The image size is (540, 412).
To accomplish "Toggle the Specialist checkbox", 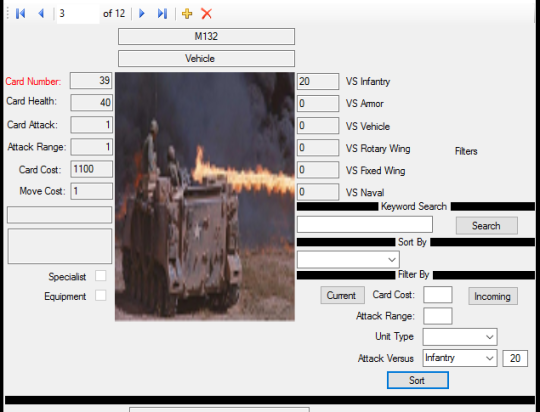I will click(x=101, y=276).
